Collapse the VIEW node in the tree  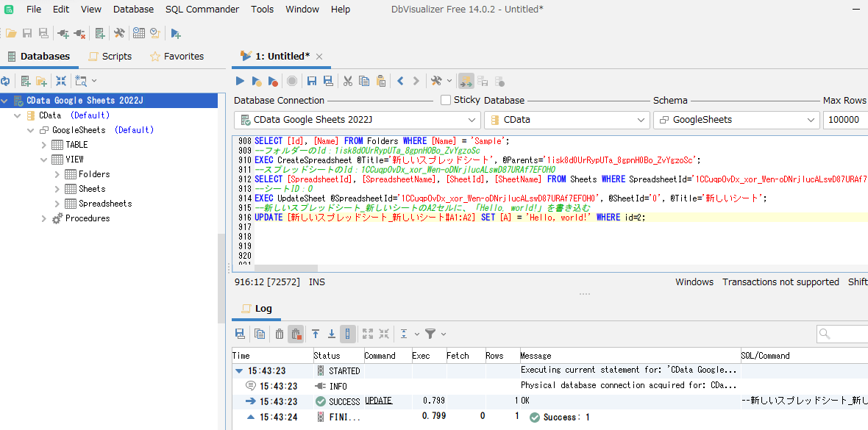[44, 160]
